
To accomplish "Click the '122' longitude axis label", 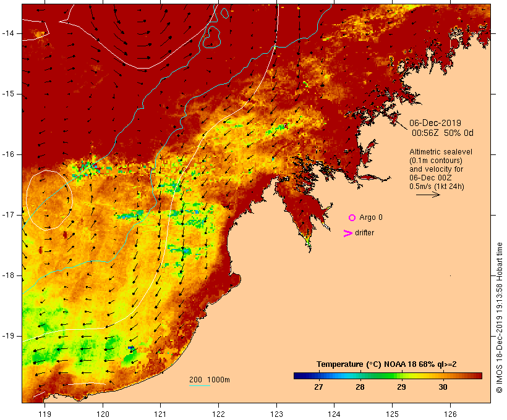I will tap(219, 414).
